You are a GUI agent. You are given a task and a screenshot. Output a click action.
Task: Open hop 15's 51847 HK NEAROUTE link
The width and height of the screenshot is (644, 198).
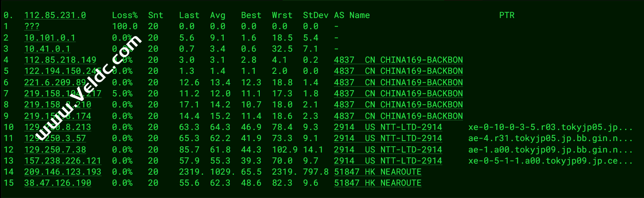[377, 183]
